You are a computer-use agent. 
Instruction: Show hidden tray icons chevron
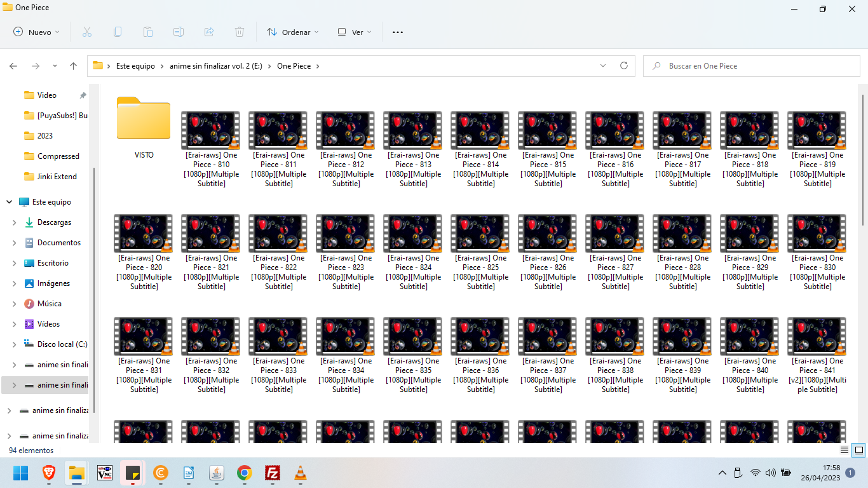[722, 473]
